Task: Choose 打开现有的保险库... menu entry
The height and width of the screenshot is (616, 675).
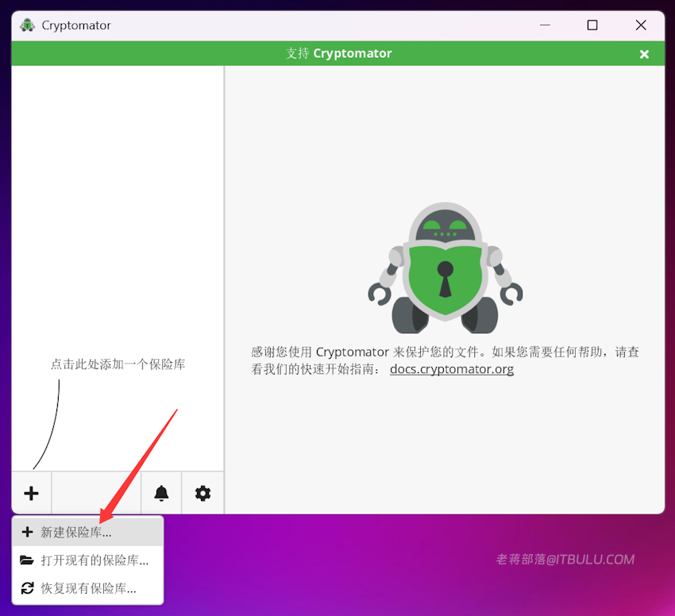Action: [88, 560]
